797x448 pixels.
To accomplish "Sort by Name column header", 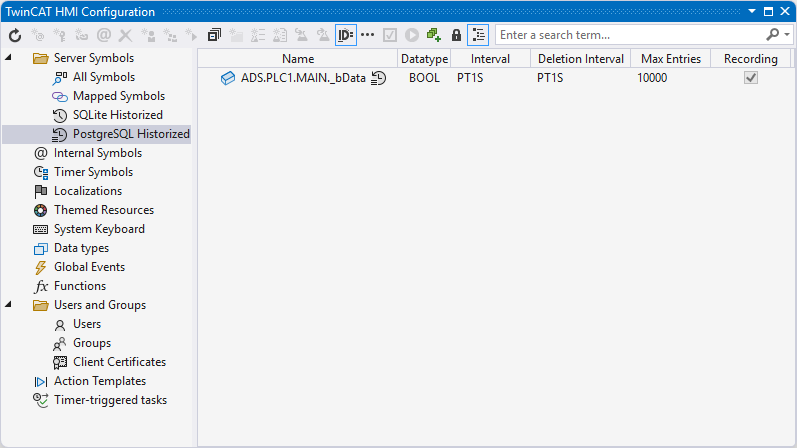I will pyautogui.click(x=298, y=59).
